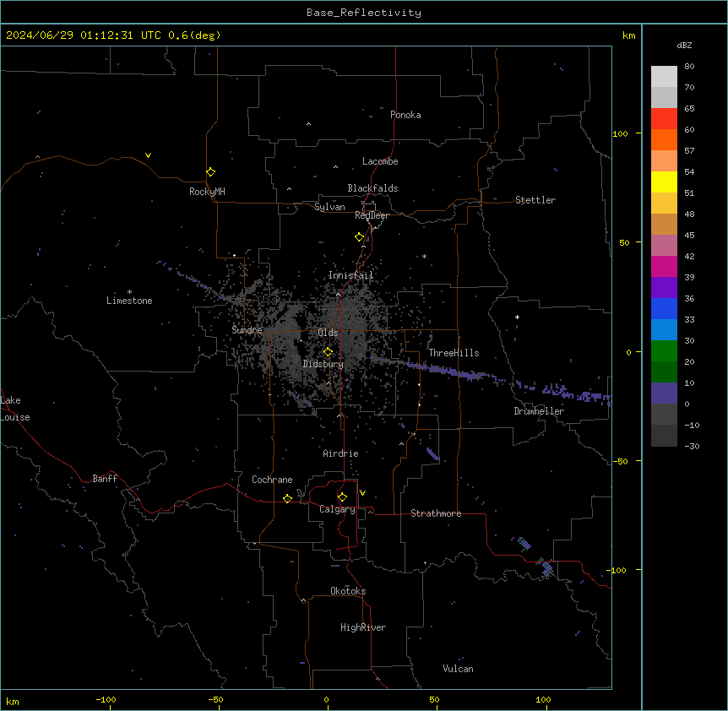728x711 pixels.
Task: Click the HighRiver city label
Action: (363, 627)
